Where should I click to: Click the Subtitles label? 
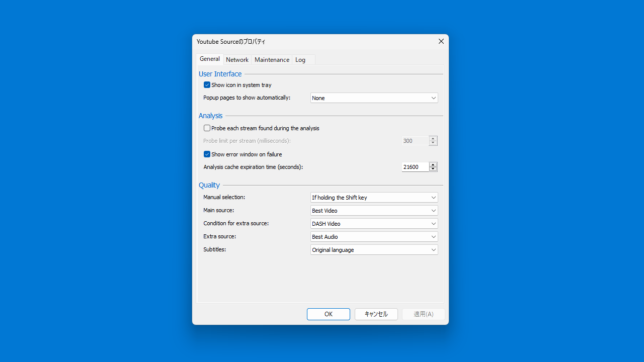click(x=215, y=249)
